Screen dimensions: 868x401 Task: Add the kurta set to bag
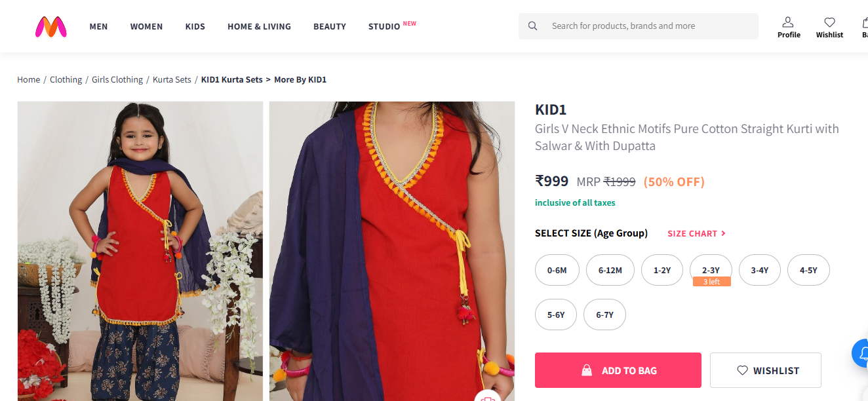618,370
